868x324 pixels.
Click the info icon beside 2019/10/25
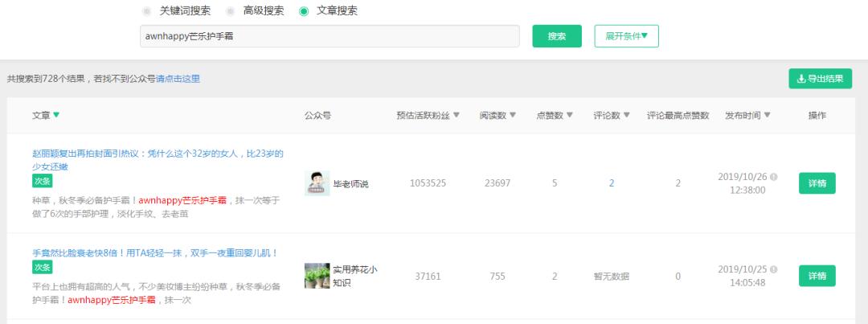tap(773, 269)
